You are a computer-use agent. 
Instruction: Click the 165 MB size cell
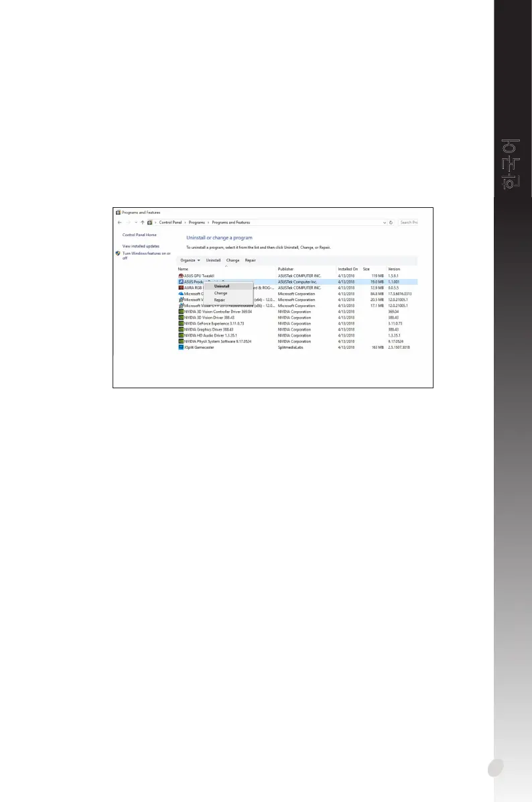[x=378, y=347]
